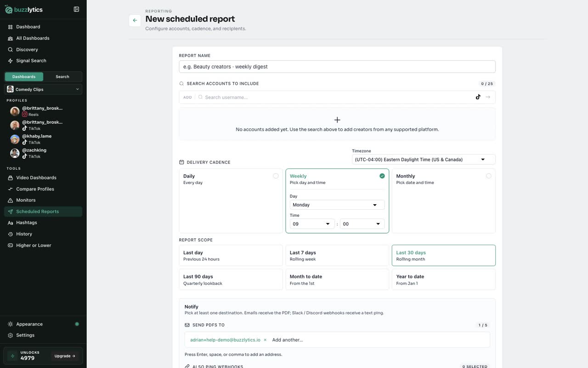Open the Discovery page

[43, 49]
